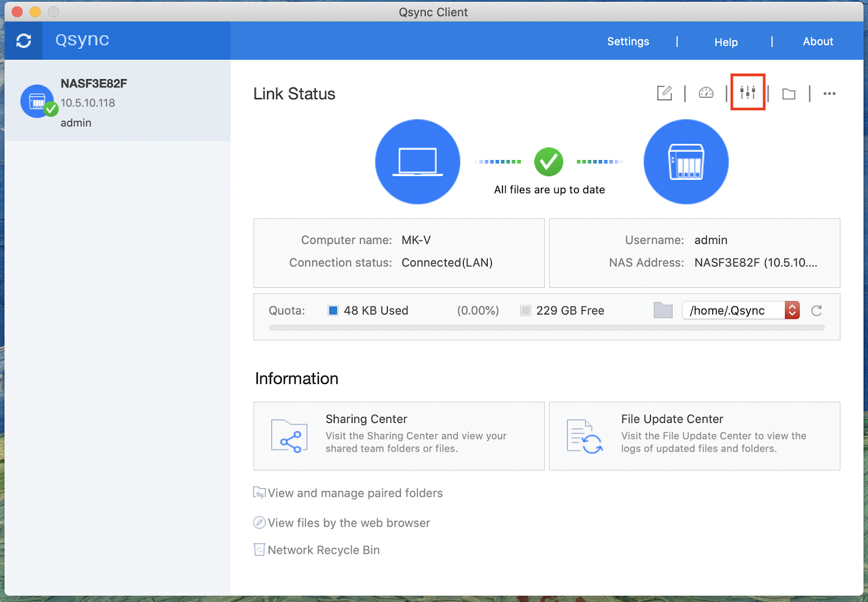Open the File Update Center panel
Viewport: 868px width, 602px height.
click(x=694, y=436)
